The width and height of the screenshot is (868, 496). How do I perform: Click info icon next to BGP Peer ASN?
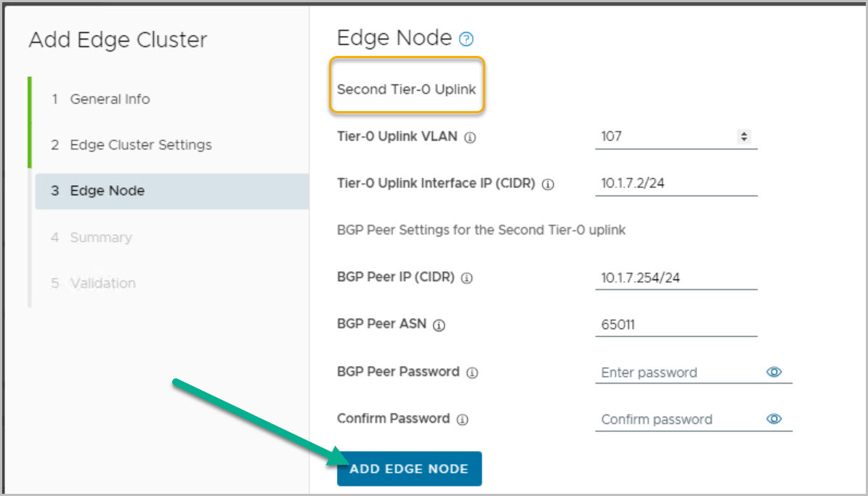[439, 325]
